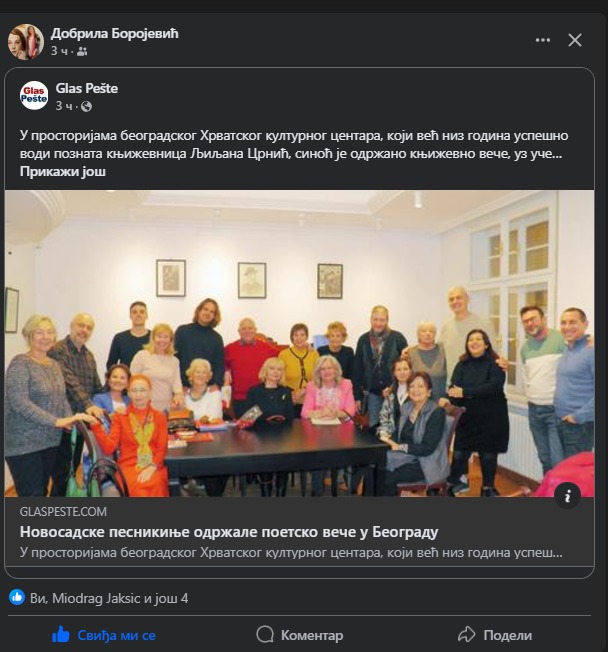Open blue thumbs-up reactions icon
The width and height of the screenshot is (608, 652).
click(x=17, y=597)
